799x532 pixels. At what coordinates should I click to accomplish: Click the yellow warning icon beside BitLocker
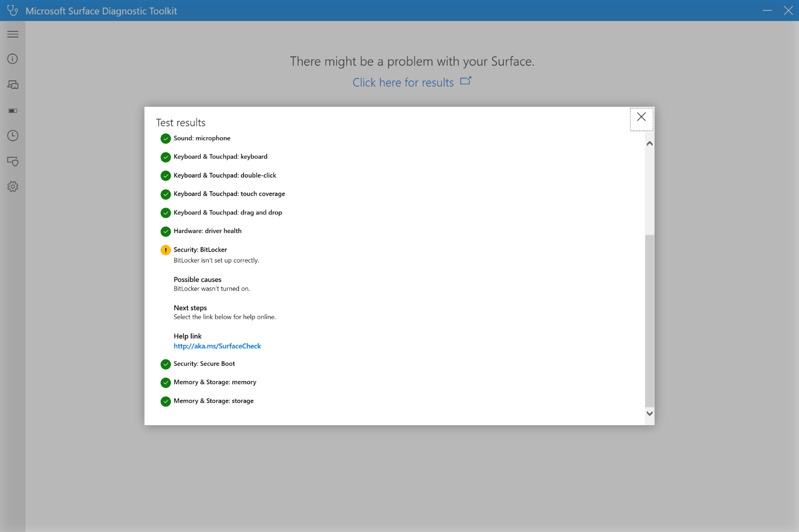click(x=166, y=250)
